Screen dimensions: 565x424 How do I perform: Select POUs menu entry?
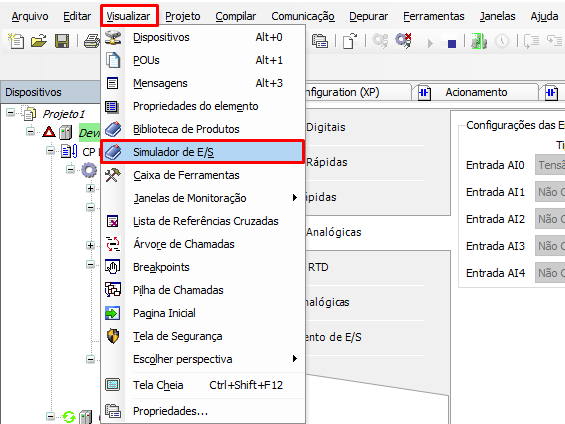click(203, 60)
